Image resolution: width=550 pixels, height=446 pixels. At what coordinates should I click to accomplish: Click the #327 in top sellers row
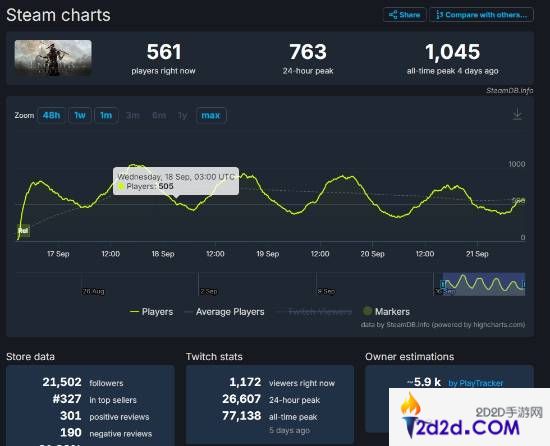point(95,399)
